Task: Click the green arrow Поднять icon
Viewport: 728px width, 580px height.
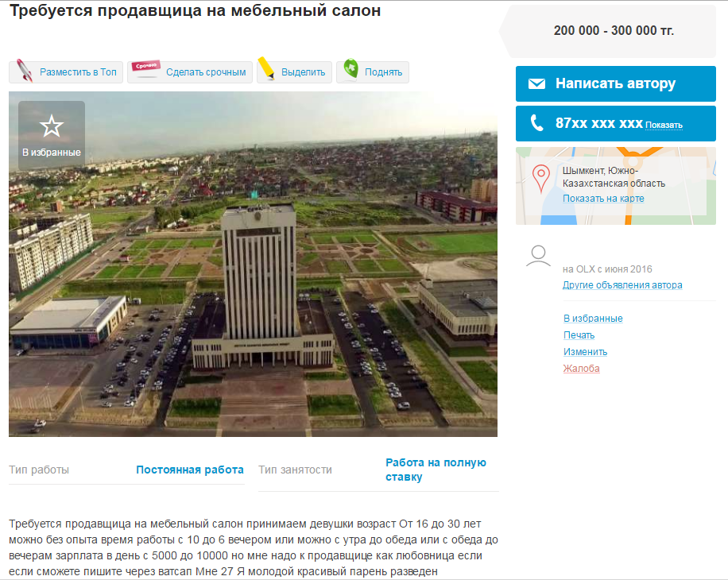Action: coord(350,71)
